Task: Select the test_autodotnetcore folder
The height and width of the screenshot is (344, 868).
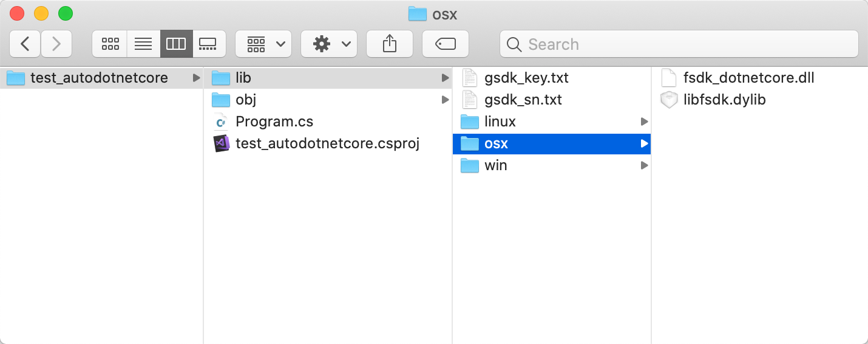Action: tap(99, 78)
